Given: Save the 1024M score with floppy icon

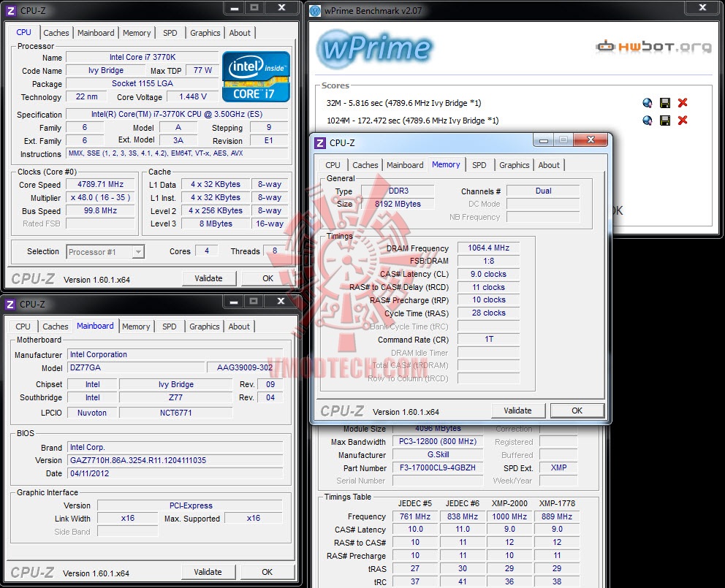Looking at the screenshot, I should tap(665, 121).
